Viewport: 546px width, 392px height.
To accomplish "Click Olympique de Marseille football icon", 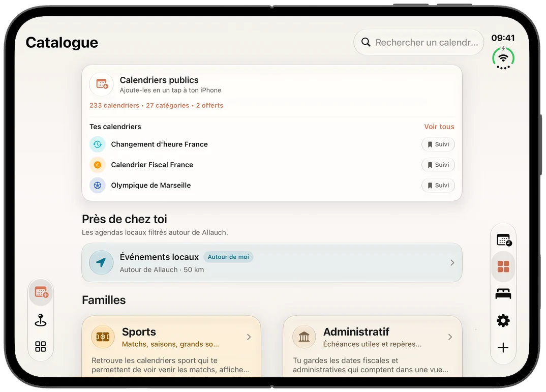I will [x=98, y=185].
